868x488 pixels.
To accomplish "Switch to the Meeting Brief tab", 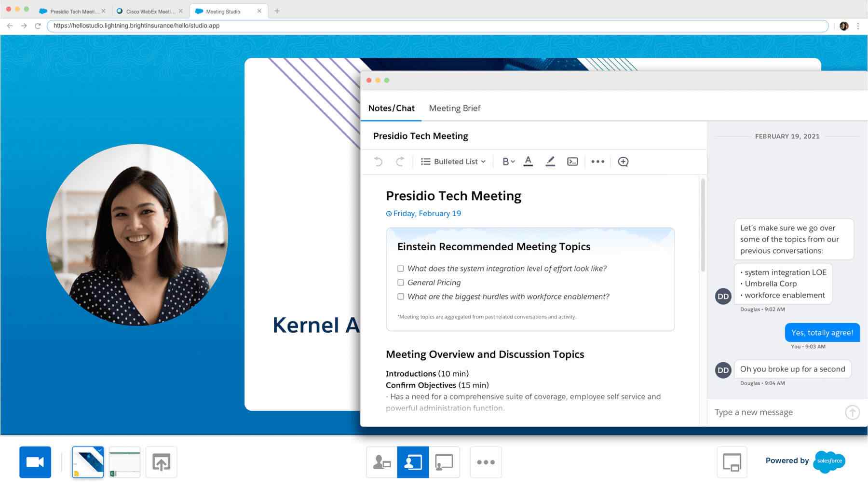I will tap(455, 108).
